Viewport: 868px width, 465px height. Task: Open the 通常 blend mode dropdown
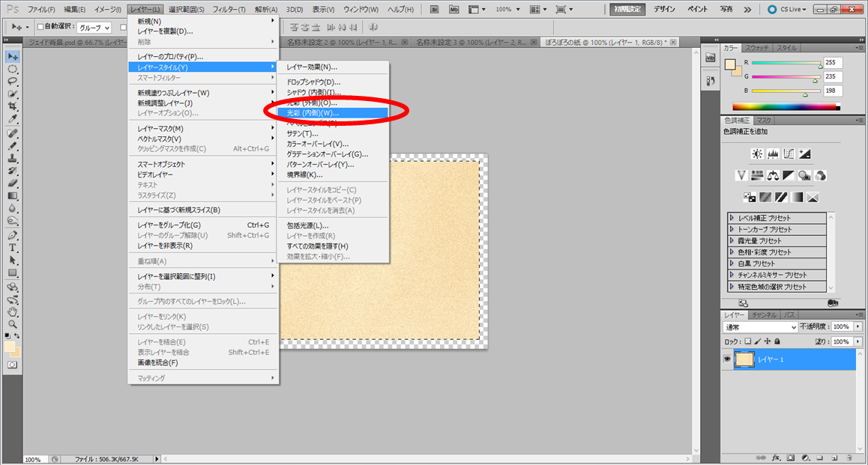click(x=760, y=327)
